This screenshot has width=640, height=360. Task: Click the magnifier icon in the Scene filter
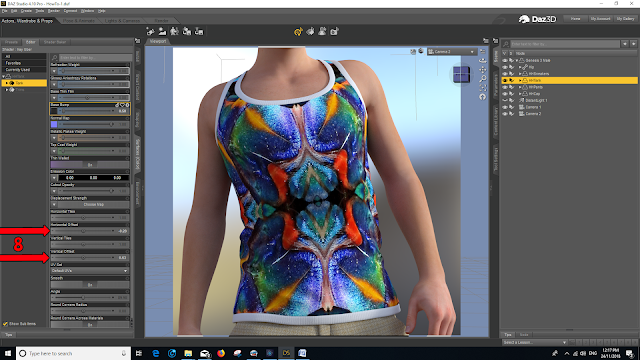(506, 44)
